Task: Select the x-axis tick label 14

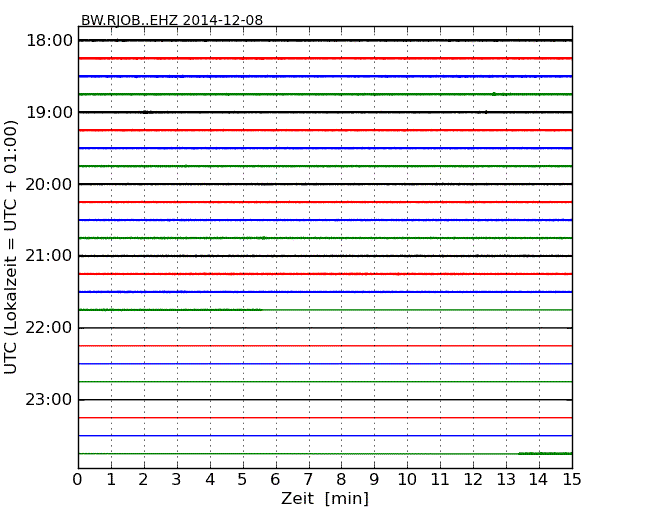Action: [x=538, y=479]
